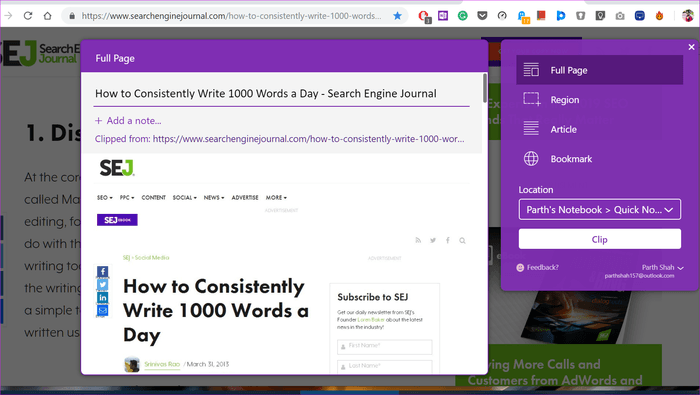Screen dimensions: 700x395
Task: Expand the NEWS menu in preview
Action: coord(214,197)
